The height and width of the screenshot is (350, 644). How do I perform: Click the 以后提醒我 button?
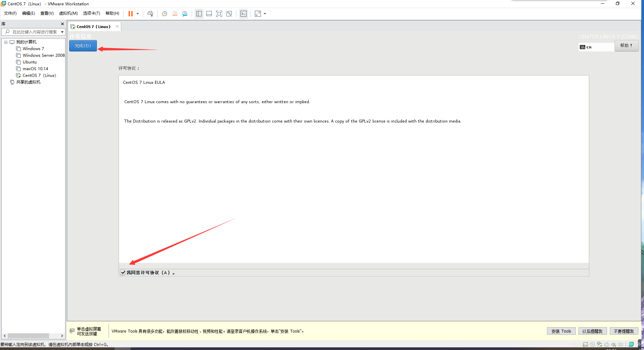coord(592,331)
